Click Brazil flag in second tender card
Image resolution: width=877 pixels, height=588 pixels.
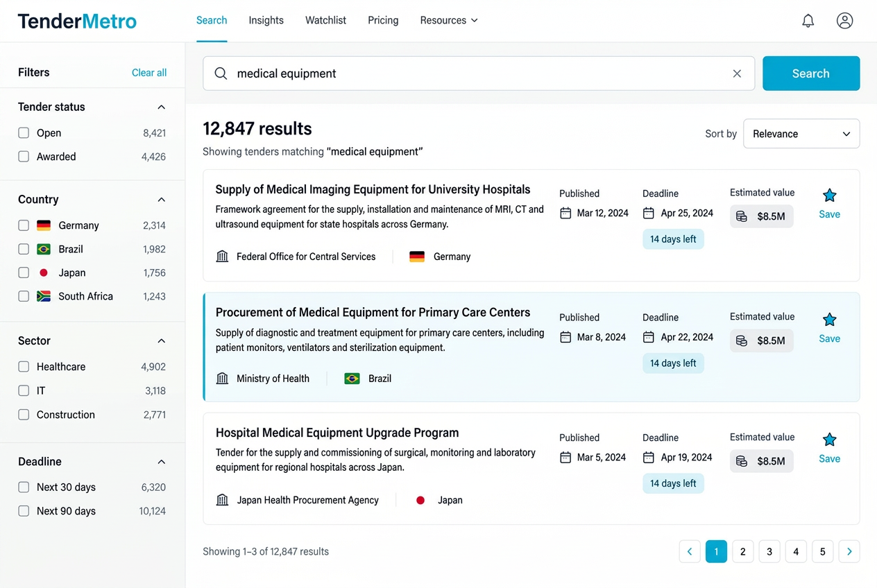[352, 379]
